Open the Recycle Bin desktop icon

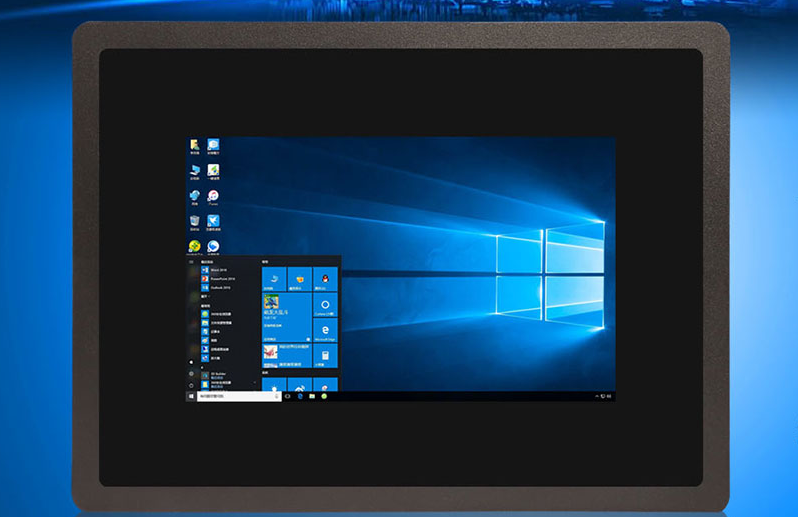(x=194, y=221)
